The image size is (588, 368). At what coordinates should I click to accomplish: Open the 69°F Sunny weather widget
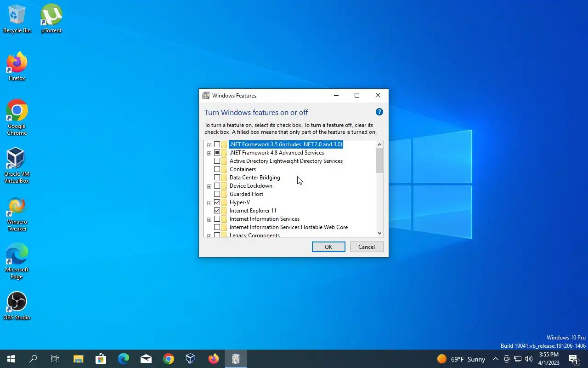tap(461, 359)
